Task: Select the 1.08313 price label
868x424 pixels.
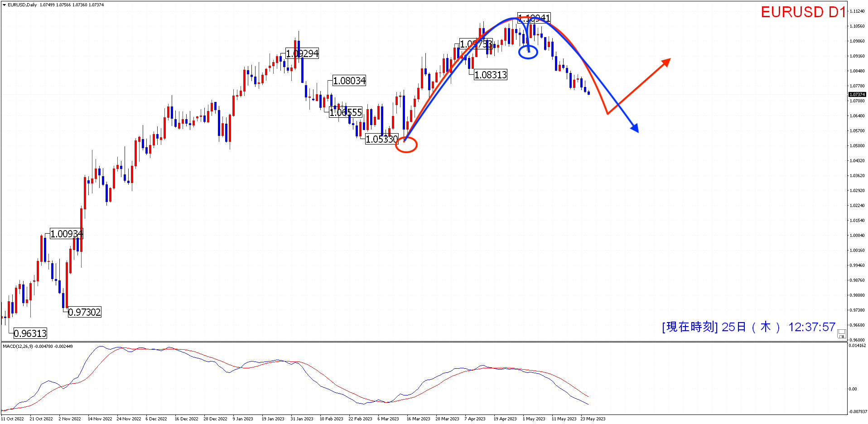Action: pos(490,75)
